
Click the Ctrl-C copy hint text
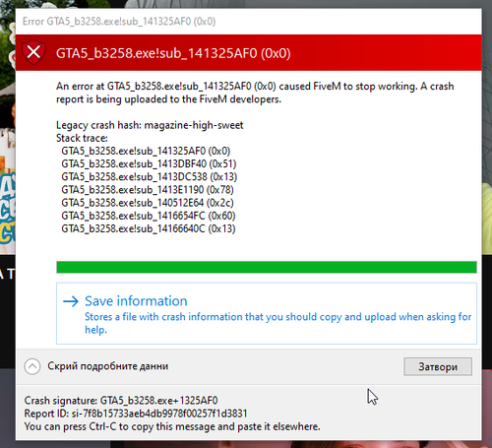pyautogui.click(x=172, y=426)
